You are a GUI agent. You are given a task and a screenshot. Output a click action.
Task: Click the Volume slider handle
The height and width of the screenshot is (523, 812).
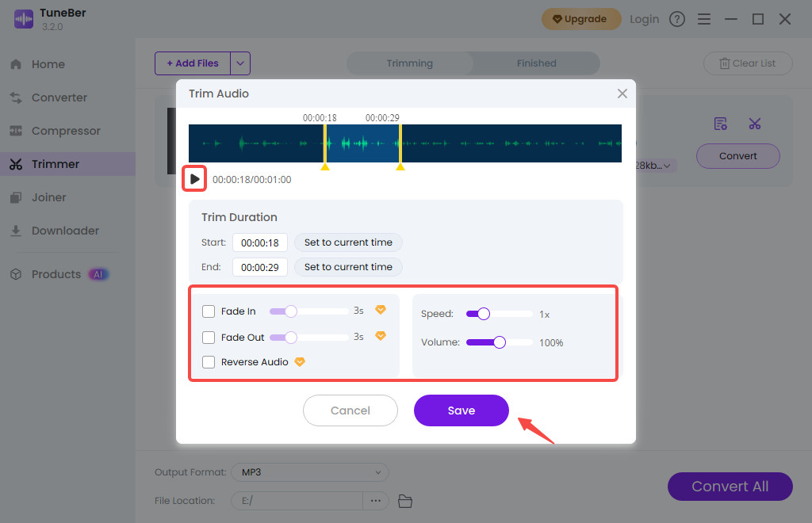(x=499, y=342)
